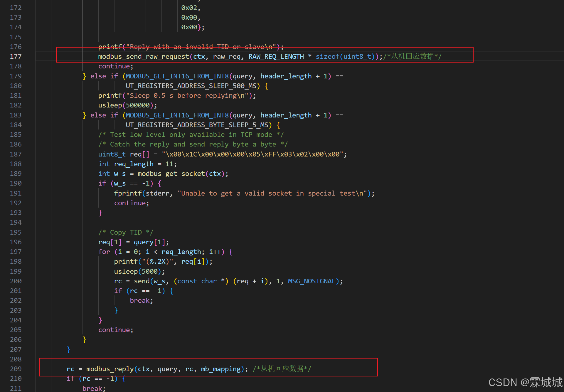Click the Chinese comment at the end of line 177
Viewport: 564px width, 392px height.
pos(413,56)
